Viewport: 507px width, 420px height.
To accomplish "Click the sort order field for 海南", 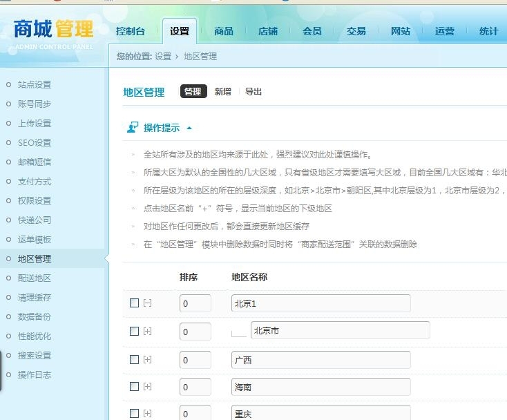I will (195, 387).
